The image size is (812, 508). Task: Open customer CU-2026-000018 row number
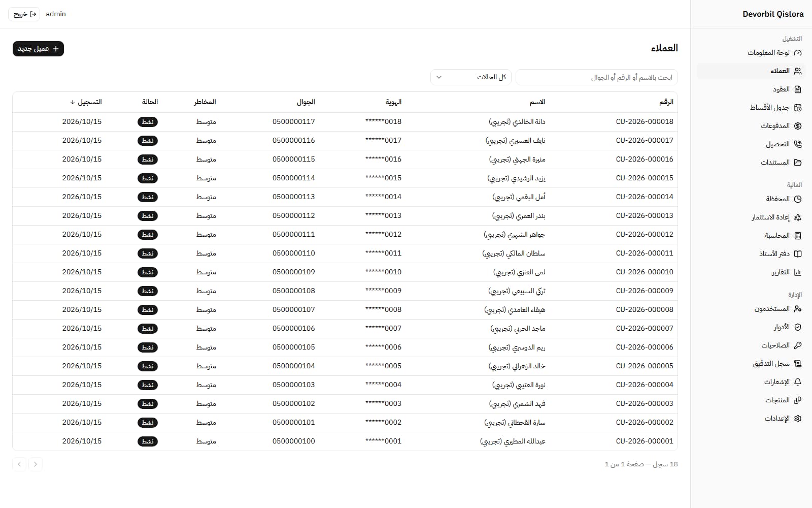click(645, 122)
